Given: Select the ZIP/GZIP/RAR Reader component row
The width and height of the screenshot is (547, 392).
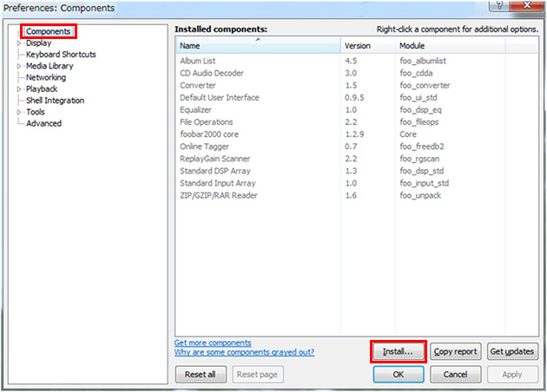Looking at the screenshot, I should pyautogui.click(x=218, y=195).
